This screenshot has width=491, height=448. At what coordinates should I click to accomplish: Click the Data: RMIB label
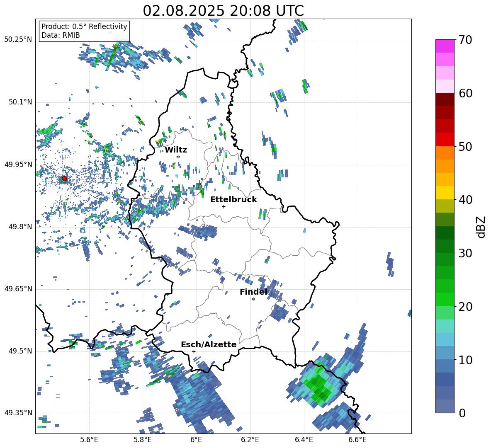click(61, 35)
